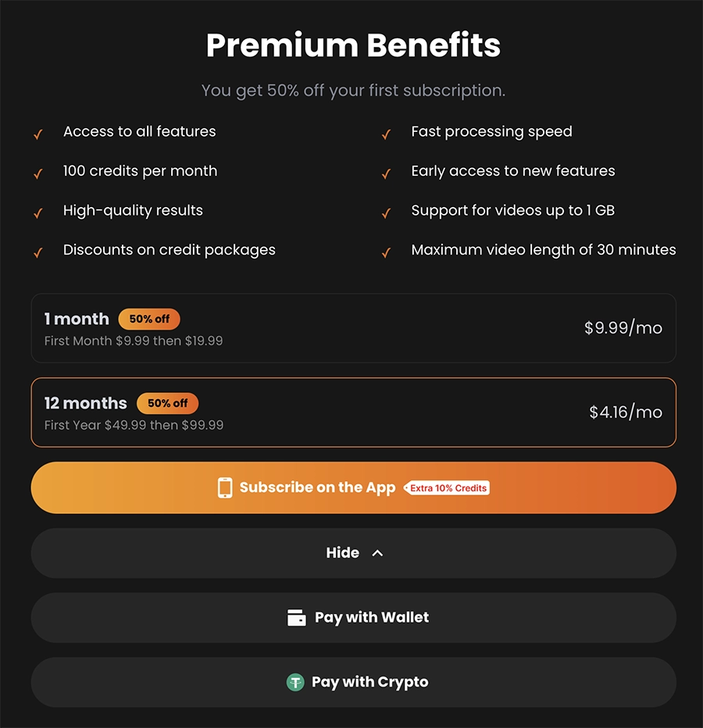Click the 50% off badge on 12 months
Viewport: 703px width, 728px height.
point(168,403)
